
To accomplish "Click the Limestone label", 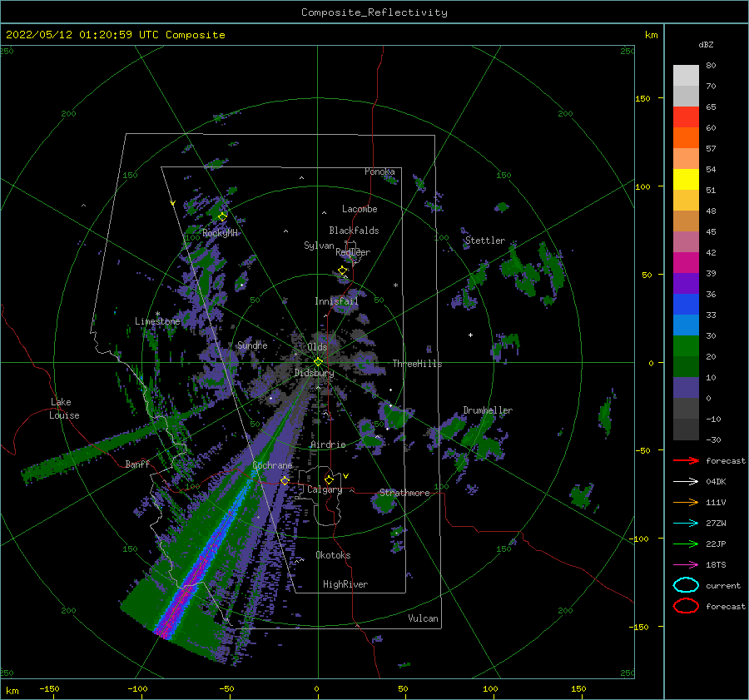I will [x=157, y=321].
